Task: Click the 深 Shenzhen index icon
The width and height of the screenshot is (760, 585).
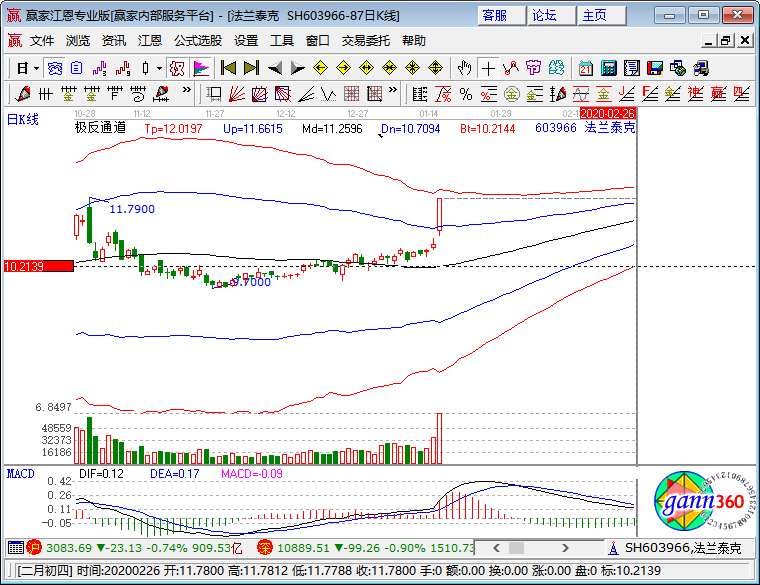Action: [x=265, y=548]
